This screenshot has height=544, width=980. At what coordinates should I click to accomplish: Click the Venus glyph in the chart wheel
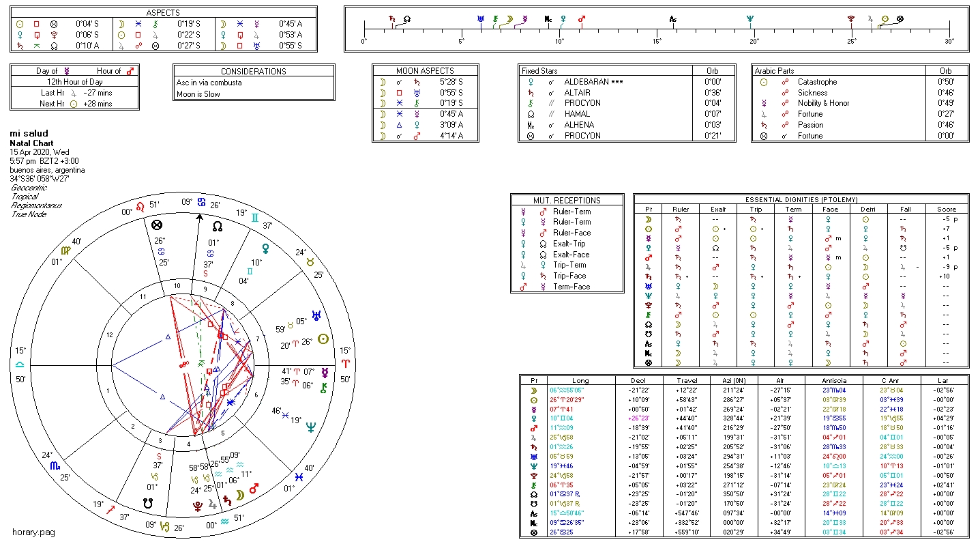265,249
